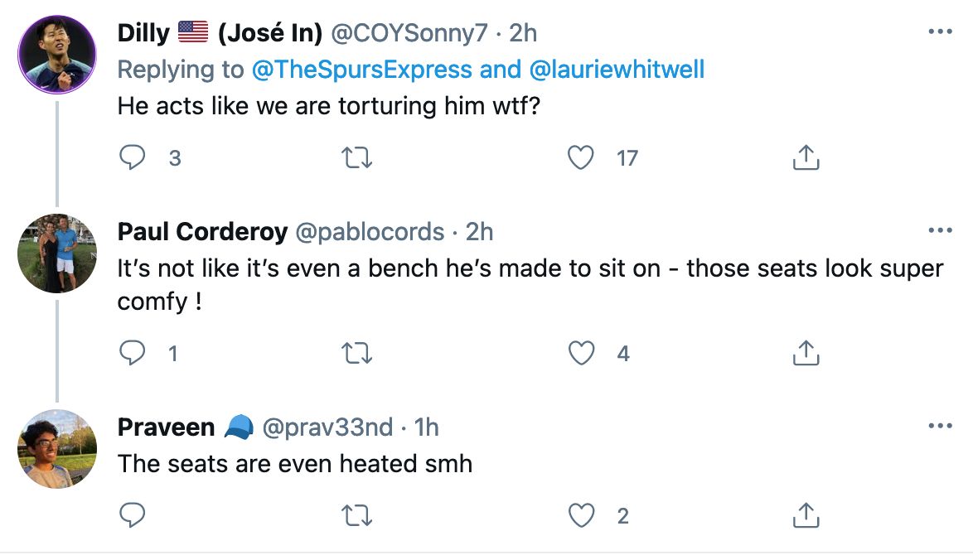Open more options on Praveen's tweet

(940, 427)
